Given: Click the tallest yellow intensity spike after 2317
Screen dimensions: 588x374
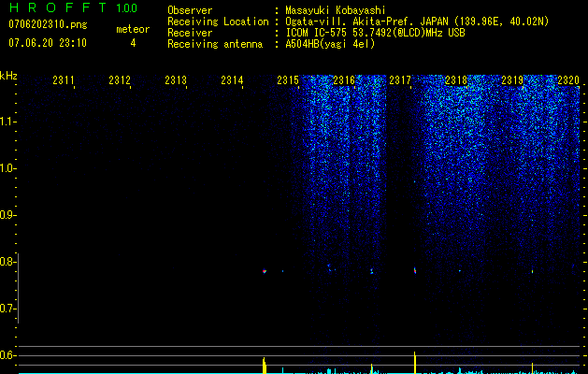Looking at the screenshot, I should coord(415,363).
